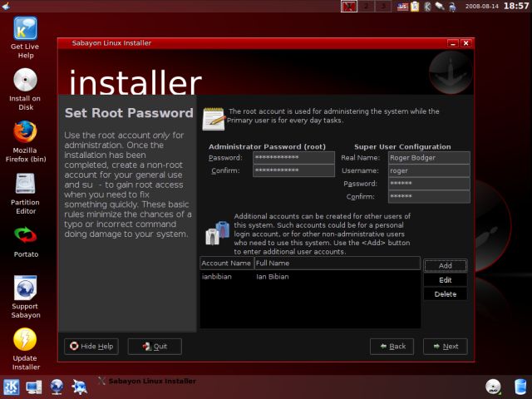This screenshot has width=532, height=399.
Task: Open the Get Live Help desktop icon
Action: coord(25,31)
